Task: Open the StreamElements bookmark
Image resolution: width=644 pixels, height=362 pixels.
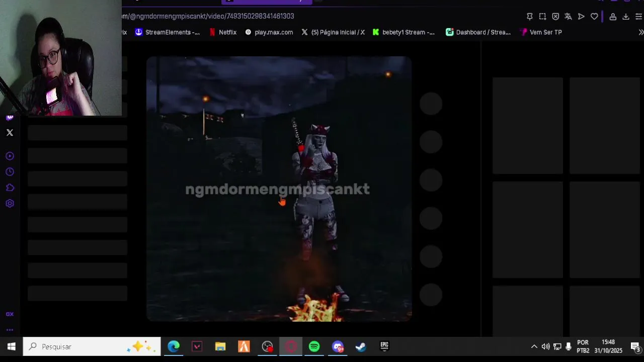Action: pyautogui.click(x=167, y=32)
